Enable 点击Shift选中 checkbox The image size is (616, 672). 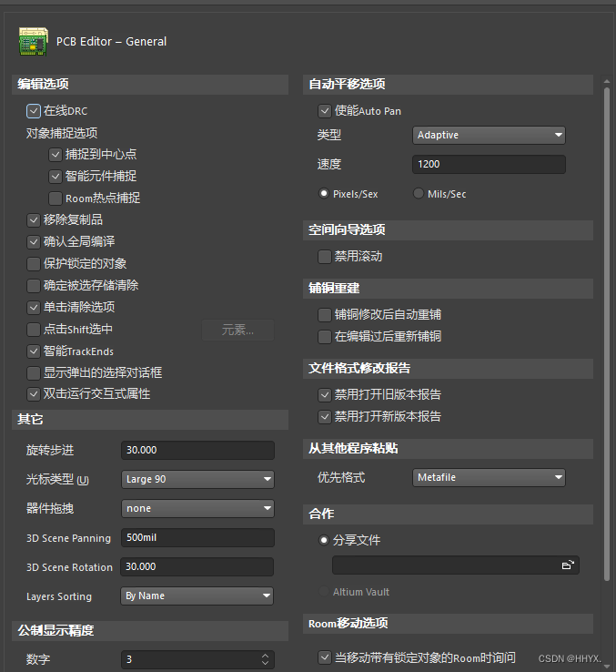pyautogui.click(x=34, y=330)
